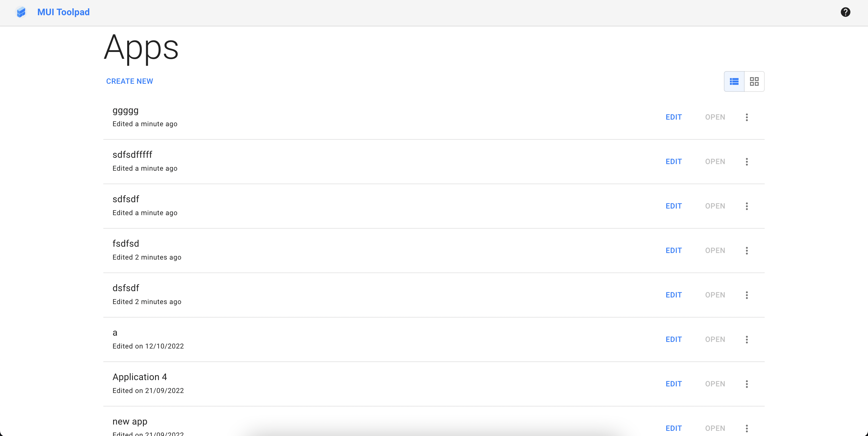Open options menu for Application 4
This screenshot has width=868, height=436.
point(747,384)
